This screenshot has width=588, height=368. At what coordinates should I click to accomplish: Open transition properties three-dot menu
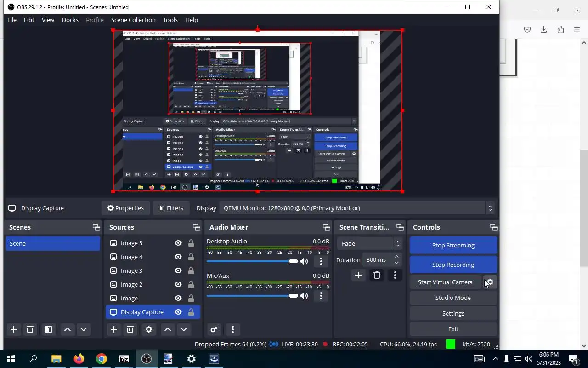click(395, 275)
